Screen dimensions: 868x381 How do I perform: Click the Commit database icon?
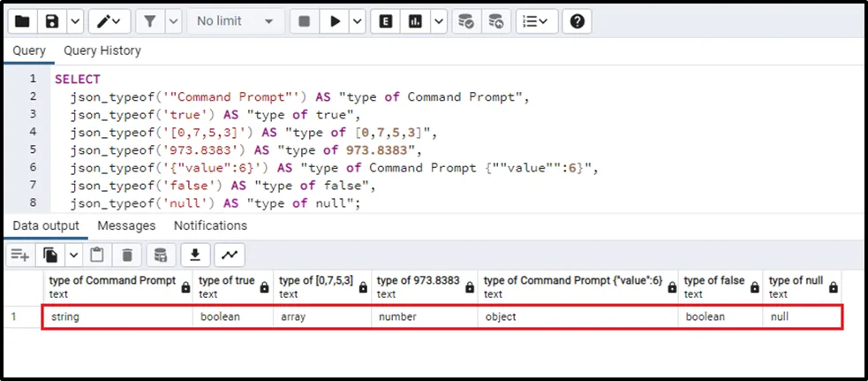click(466, 21)
